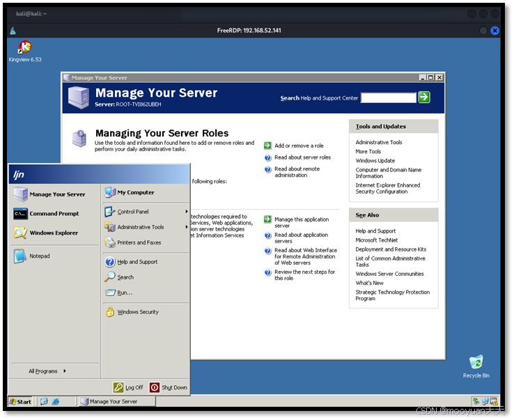Click the Run icon in Start menu

point(110,293)
